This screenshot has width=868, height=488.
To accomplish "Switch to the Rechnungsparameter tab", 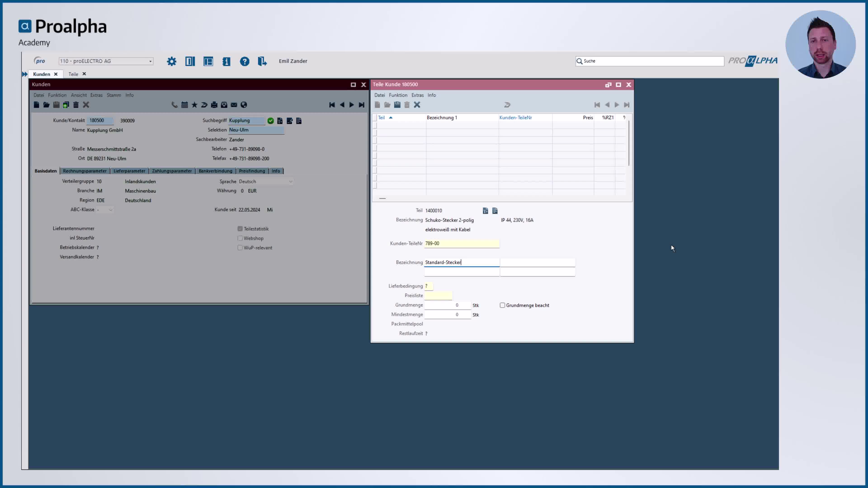I will (x=85, y=171).
